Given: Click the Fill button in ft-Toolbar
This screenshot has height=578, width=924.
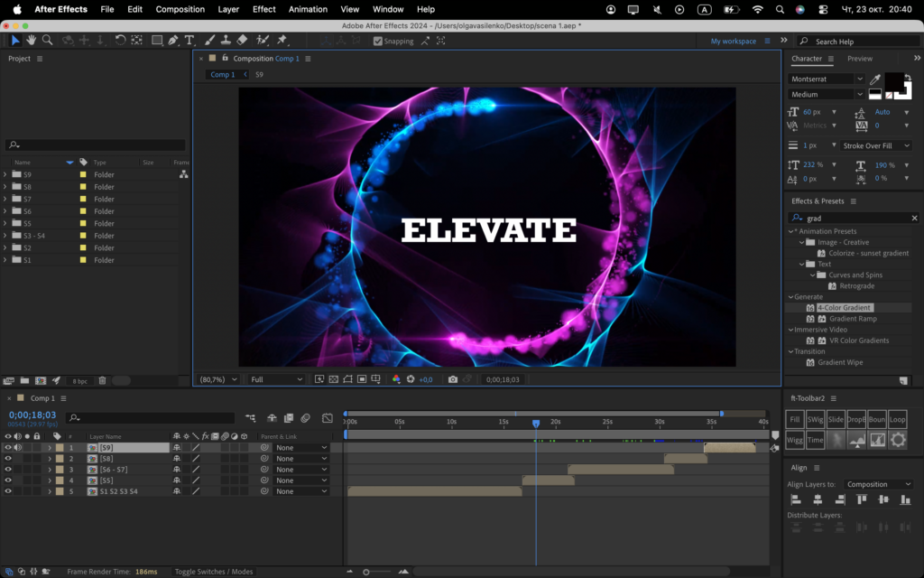Looking at the screenshot, I should pyautogui.click(x=795, y=419).
